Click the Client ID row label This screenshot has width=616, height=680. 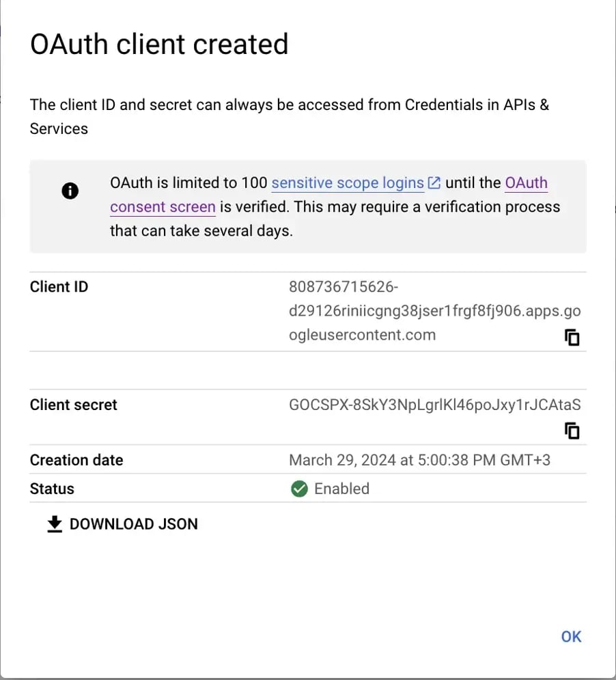[x=59, y=286]
